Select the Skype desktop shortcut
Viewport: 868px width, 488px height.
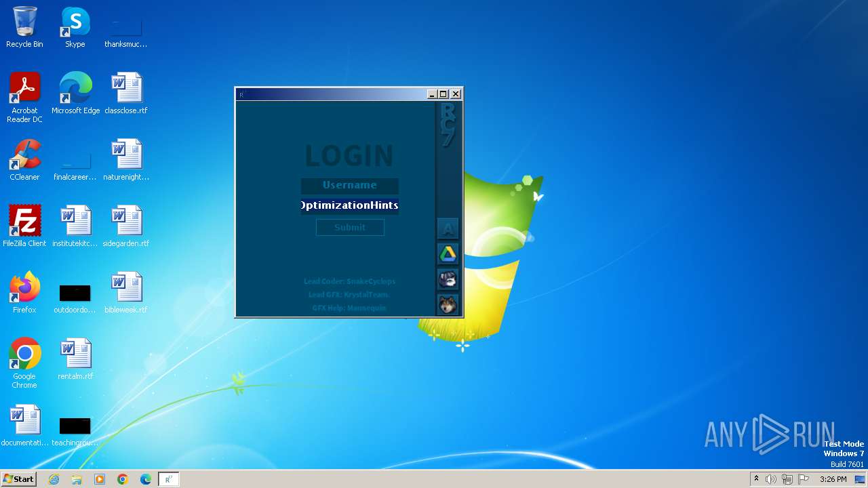[x=75, y=28]
